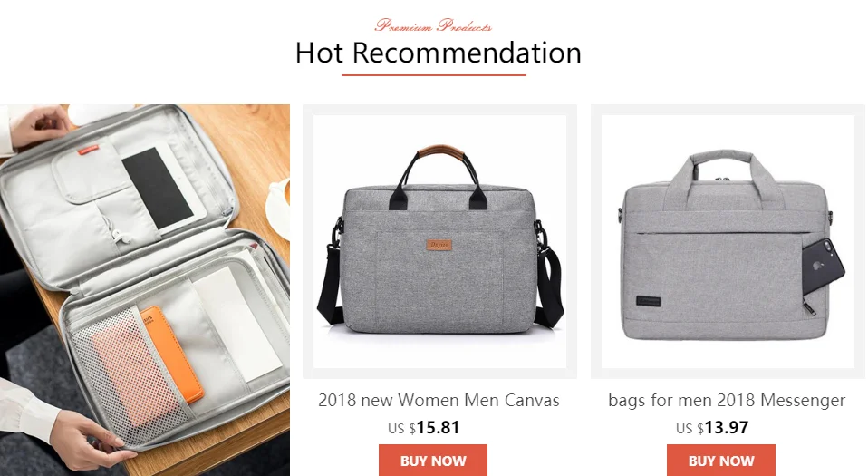
Task: Open the document organizer promo image
Action: pyautogui.click(x=144, y=290)
